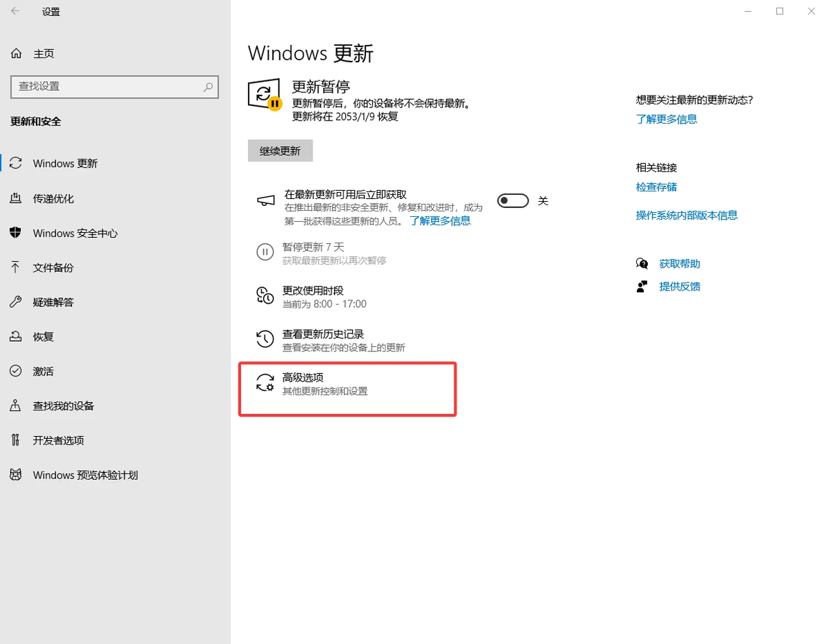
Task: Select Windows 更新 in sidebar
Action: tap(65, 164)
